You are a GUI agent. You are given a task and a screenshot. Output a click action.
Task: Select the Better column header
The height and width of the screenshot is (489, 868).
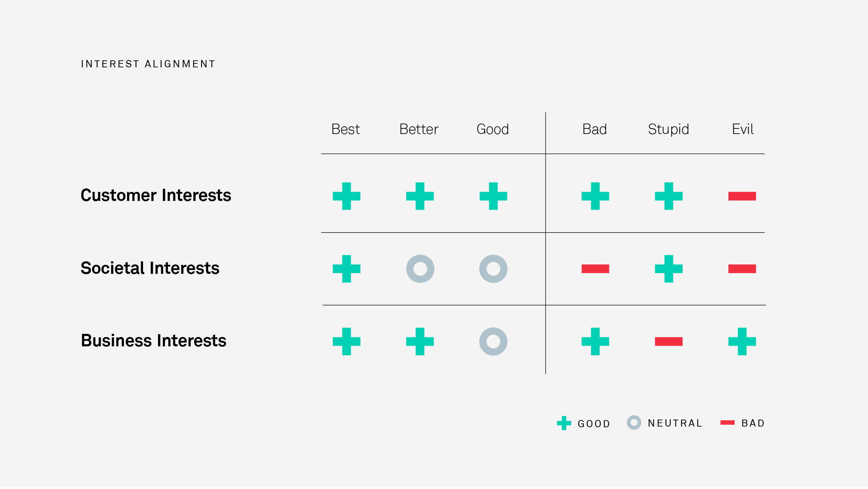[x=419, y=129]
